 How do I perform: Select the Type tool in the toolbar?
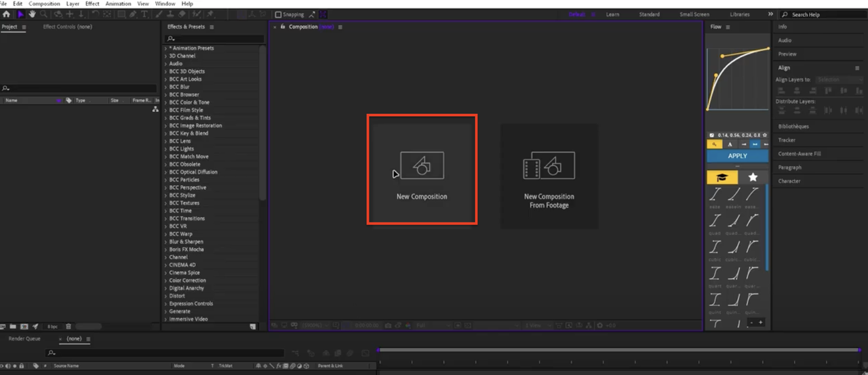point(144,14)
